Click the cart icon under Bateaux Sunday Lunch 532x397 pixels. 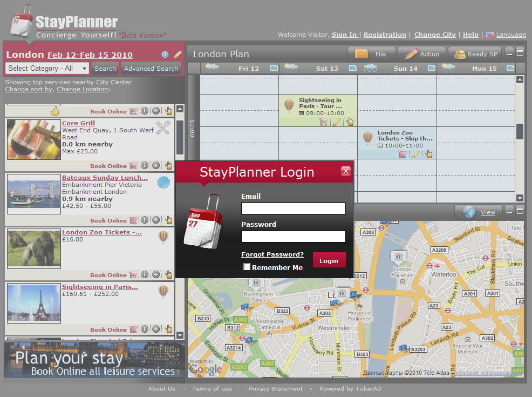134,220
